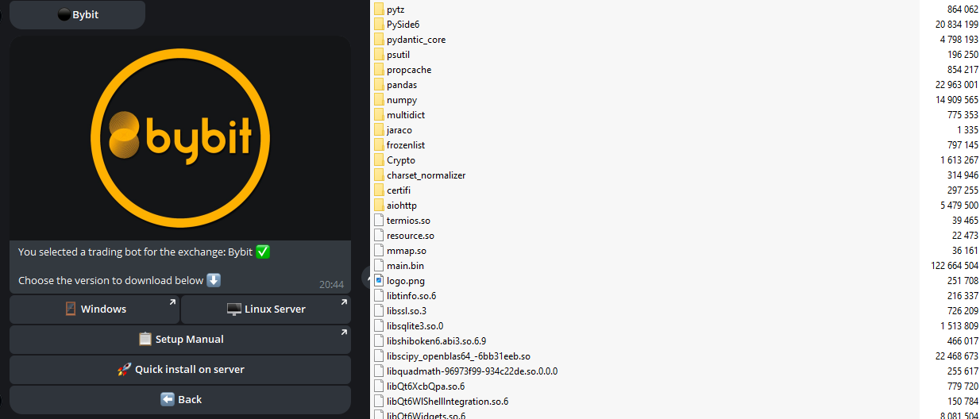The width and height of the screenshot is (980, 419).
Task: Click the size value 14 909 565
Action: [x=956, y=100]
